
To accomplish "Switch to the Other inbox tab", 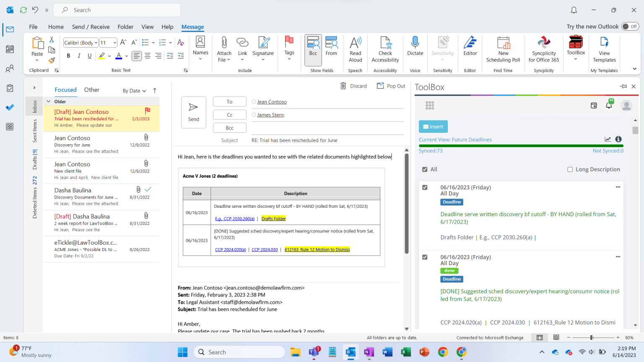I will pos(91,90).
